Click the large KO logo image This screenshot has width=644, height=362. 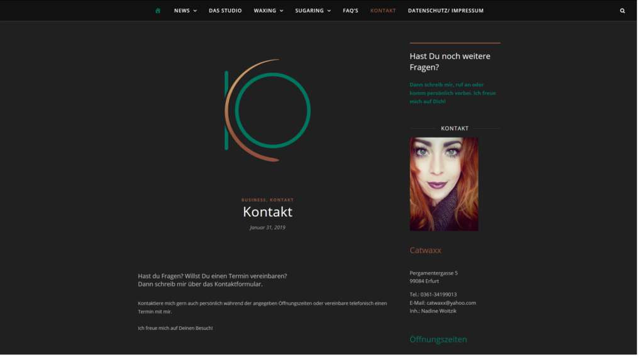click(267, 111)
